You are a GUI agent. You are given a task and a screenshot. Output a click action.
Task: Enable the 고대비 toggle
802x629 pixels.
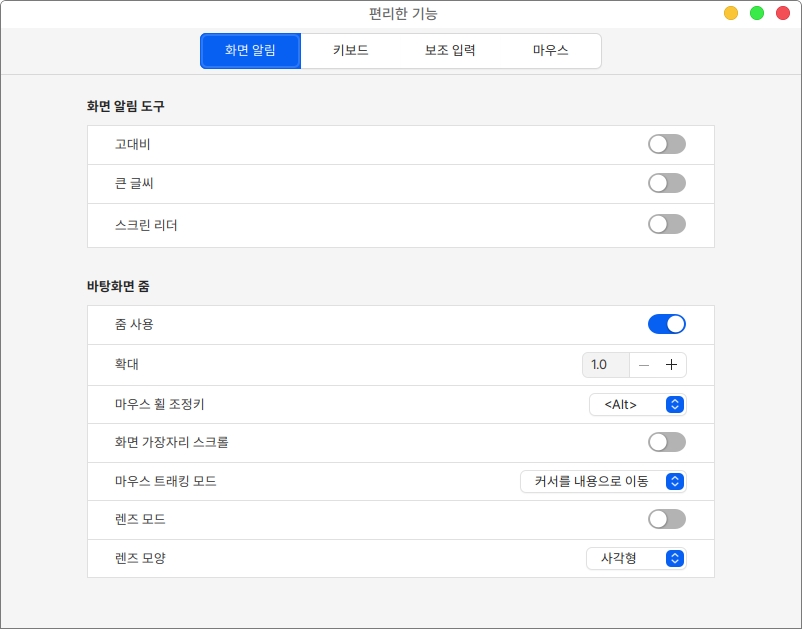click(x=666, y=144)
